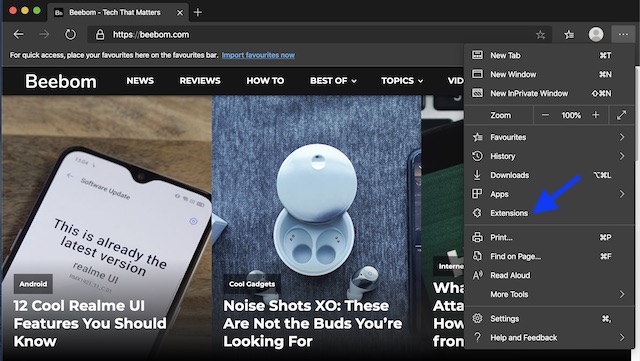Image resolution: width=640 pixels, height=361 pixels.
Task: Reload the beebom.com page
Action: coord(70,35)
